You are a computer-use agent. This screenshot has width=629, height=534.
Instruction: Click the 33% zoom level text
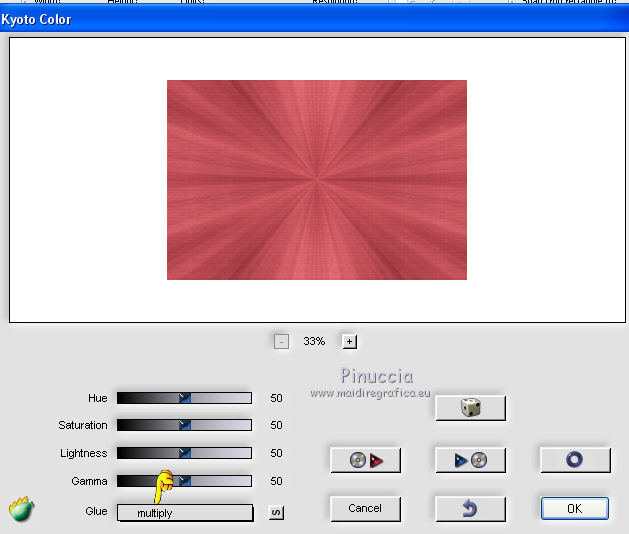coord(314,341)
